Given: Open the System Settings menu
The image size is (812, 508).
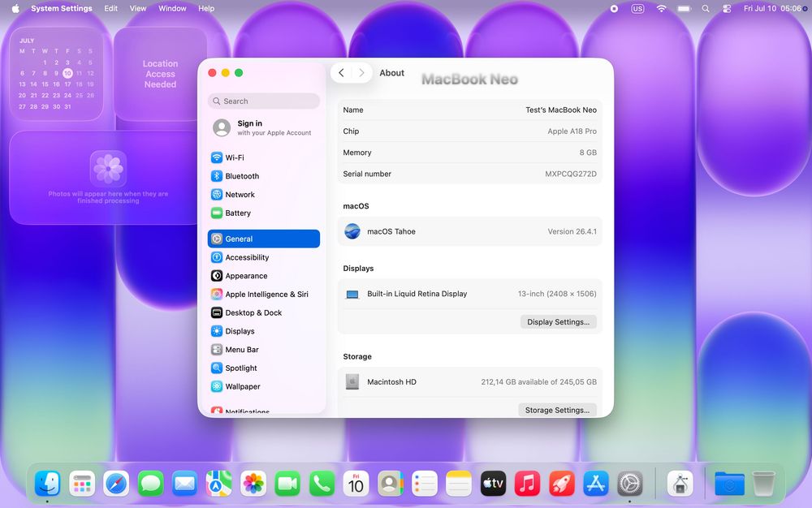Looking at the screenshot, I should (62, 9).
